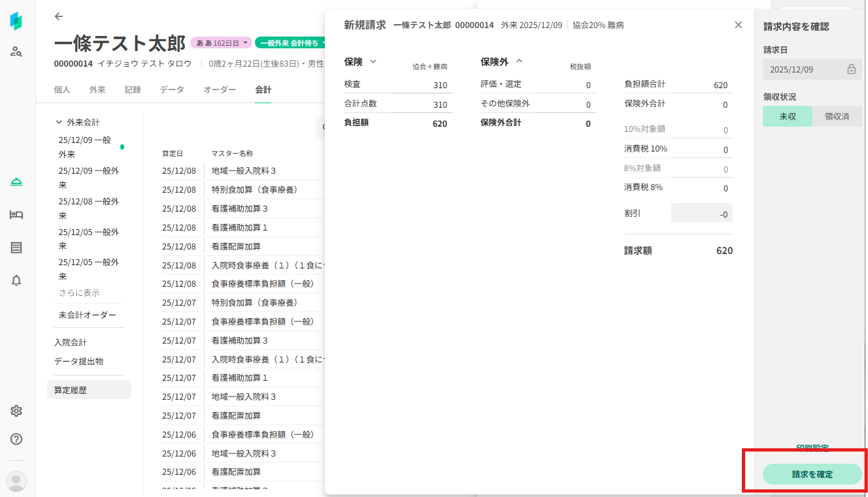Click the 請求を確定 button
This screenshot has width=868, height=497.
pyautogui.click(x=812, y=474)
